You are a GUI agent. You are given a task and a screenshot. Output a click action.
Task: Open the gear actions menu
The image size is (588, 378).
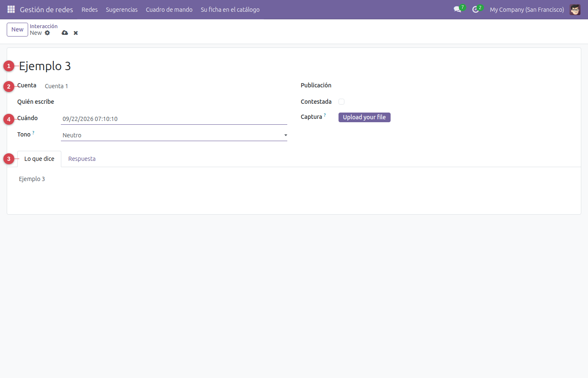[47, 33]
